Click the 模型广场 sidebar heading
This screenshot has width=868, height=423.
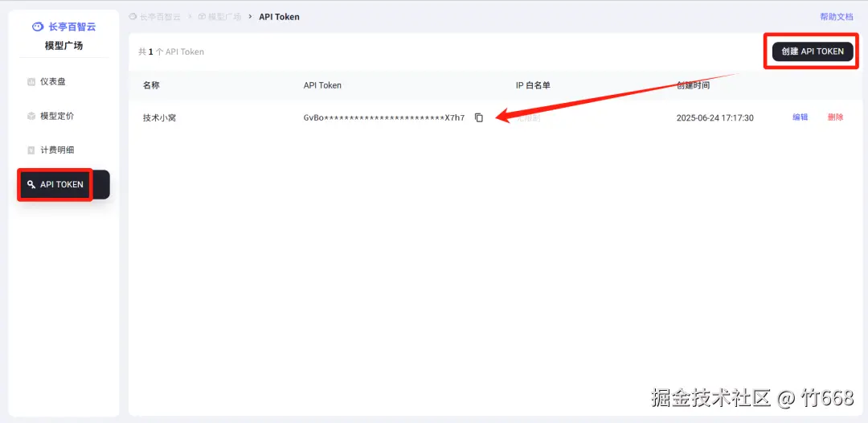tap(63, 45)
